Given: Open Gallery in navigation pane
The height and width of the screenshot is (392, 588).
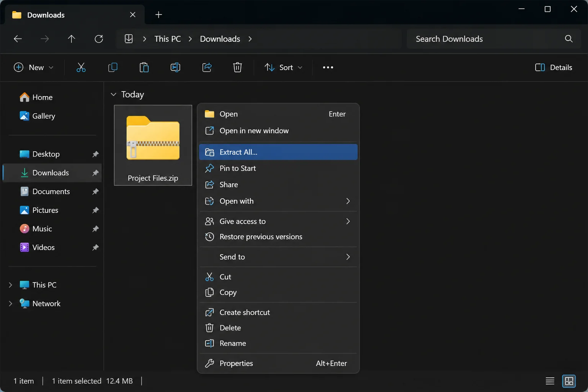Looking at the screenshot, I should pyautogui.click(x=52, y=116).
